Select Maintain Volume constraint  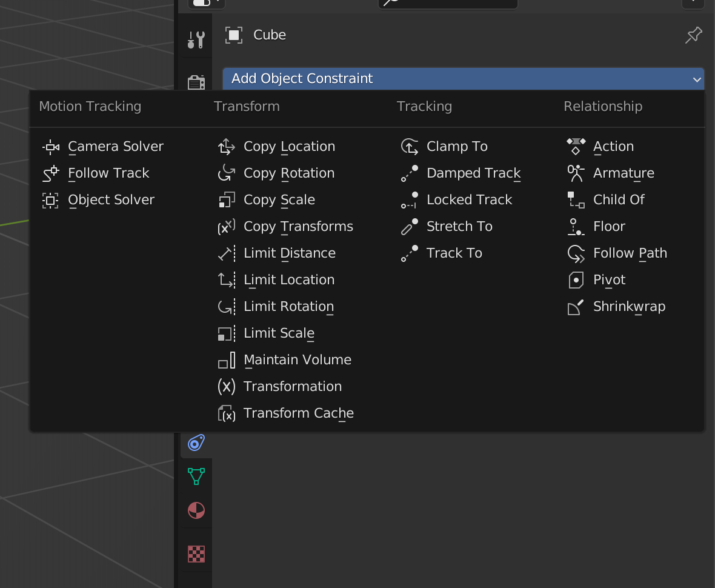(297, 360)
